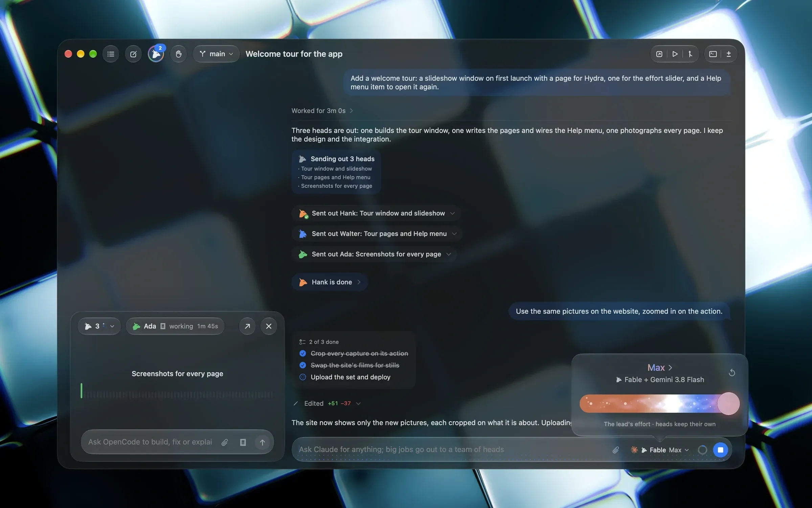
Task: Click the stop square icon in OpenCode prompt
Action: (x=243, y=442)
